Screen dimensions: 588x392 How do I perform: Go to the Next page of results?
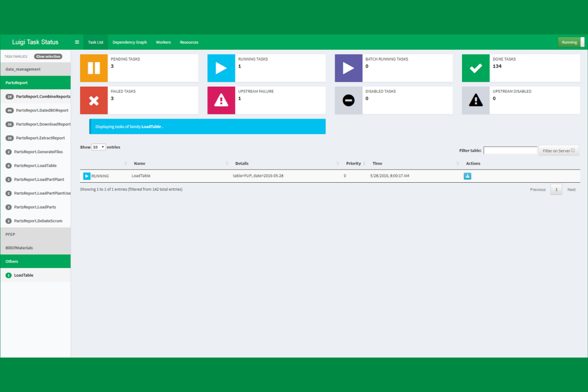click(x=571, y=189)
